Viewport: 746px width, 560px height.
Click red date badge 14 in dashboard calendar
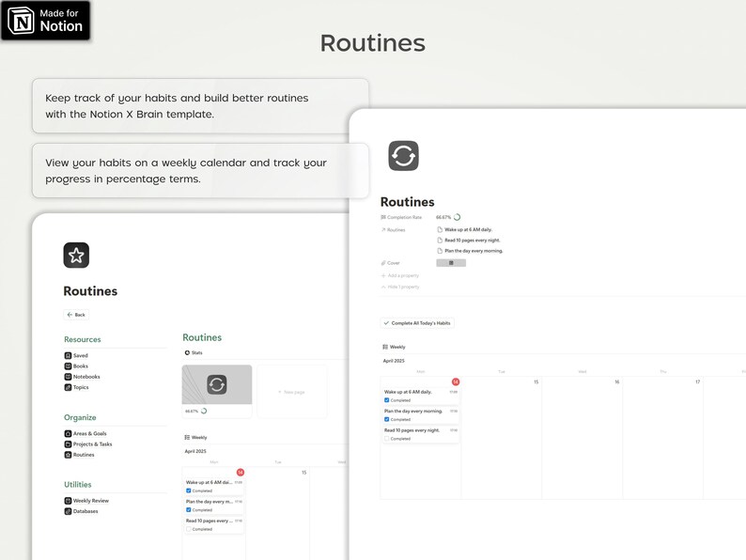click(x=241, y=473)
